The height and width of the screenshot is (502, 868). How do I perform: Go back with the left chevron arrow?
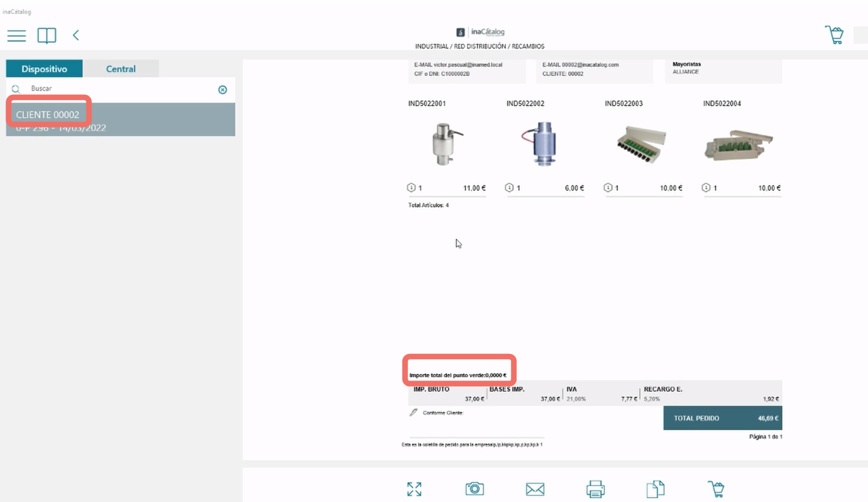click(x=76, y=35)
